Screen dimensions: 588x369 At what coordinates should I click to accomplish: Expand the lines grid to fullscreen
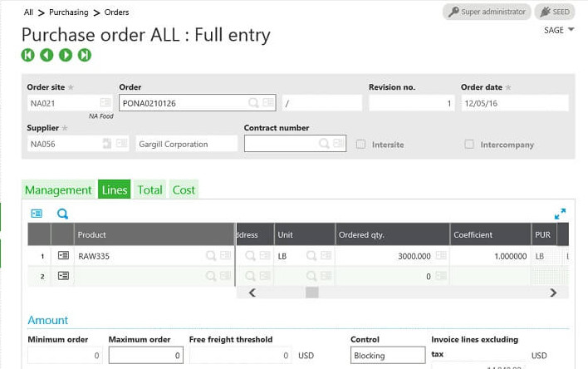(560, 214)
